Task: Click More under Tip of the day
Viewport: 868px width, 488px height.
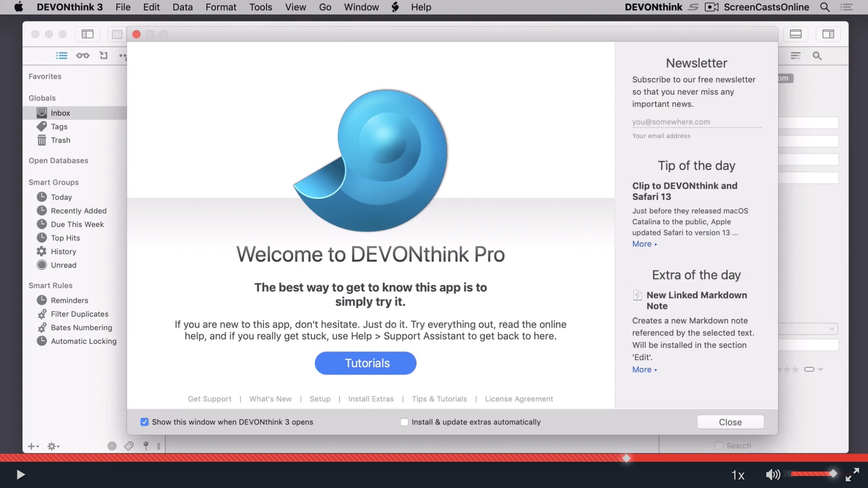Action: click(x=644, y=244)
